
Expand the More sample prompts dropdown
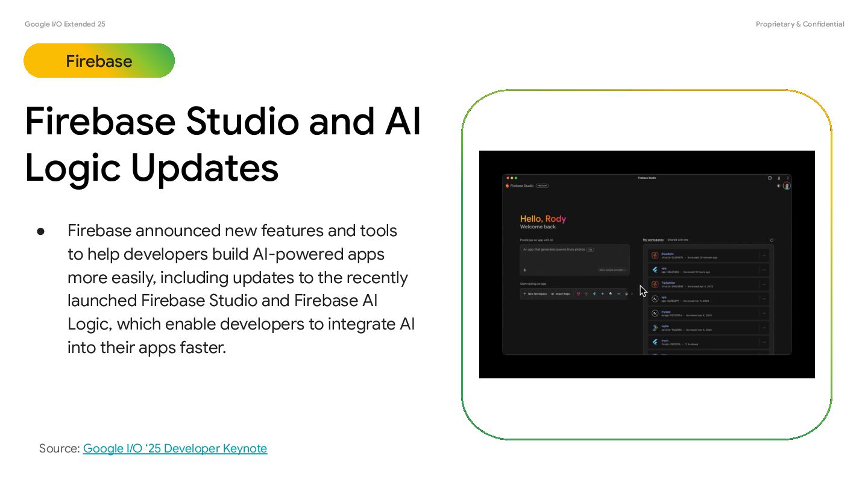coord(612,270)
